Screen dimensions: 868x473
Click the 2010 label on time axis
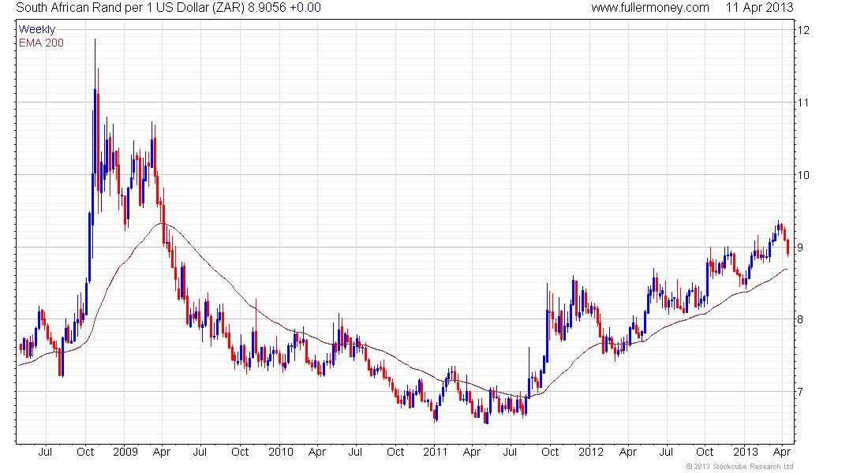tap(280, 452)
